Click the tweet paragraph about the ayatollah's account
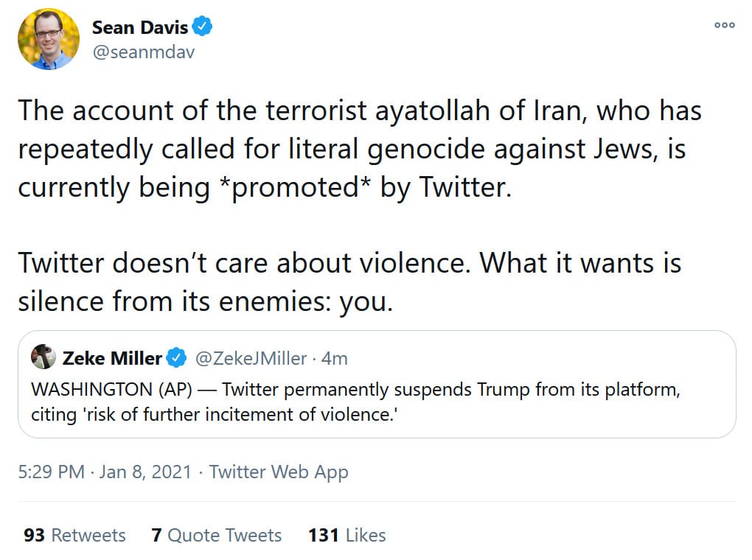752x560 pixels. [x=359, y=149]
